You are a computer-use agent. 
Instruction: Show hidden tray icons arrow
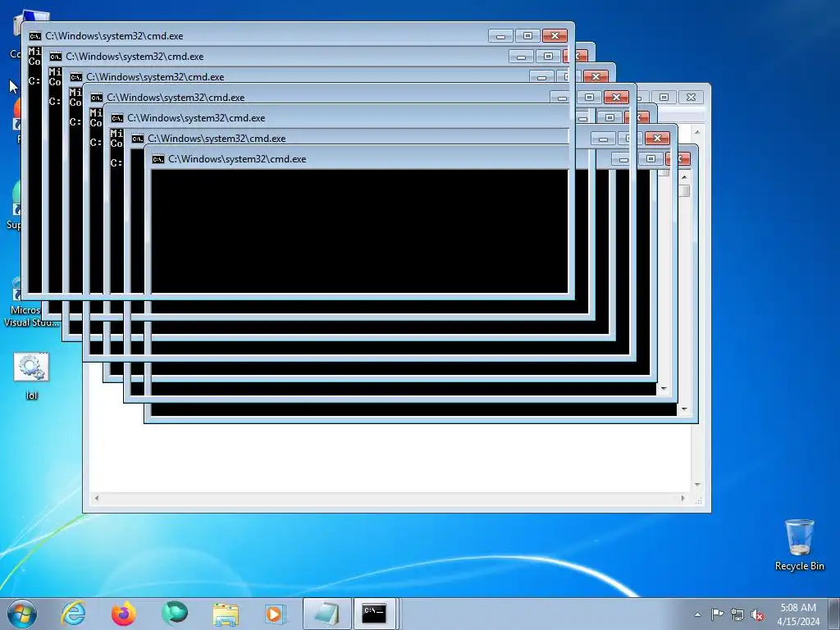(x=697, y=614)
